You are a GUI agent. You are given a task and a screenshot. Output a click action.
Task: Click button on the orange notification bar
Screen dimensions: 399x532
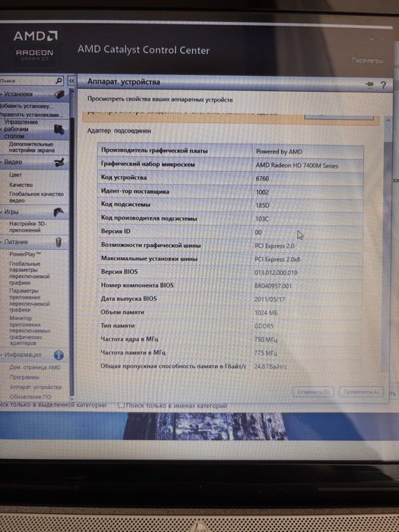click(x=339, y=116)
